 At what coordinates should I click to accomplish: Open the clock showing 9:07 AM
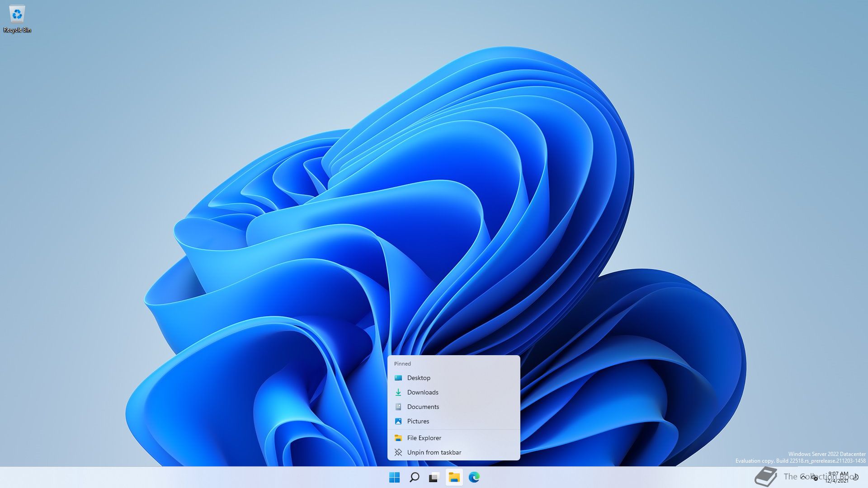coord(838,477)
